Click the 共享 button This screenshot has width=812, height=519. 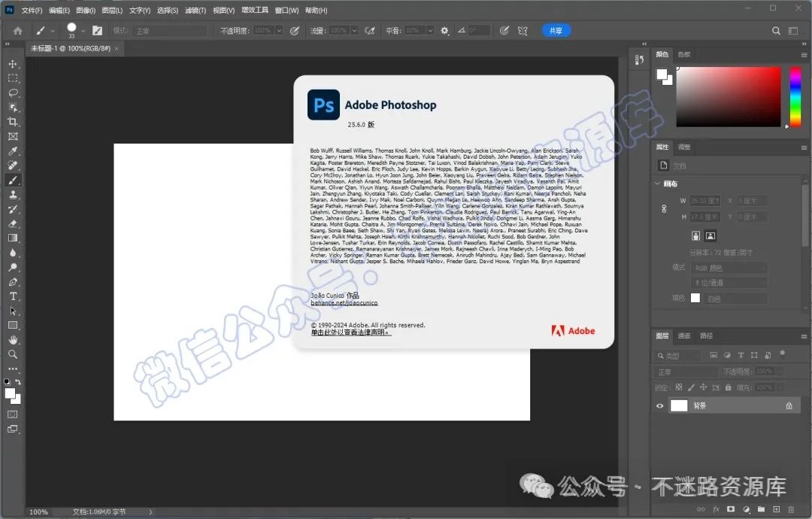point(556,31)
